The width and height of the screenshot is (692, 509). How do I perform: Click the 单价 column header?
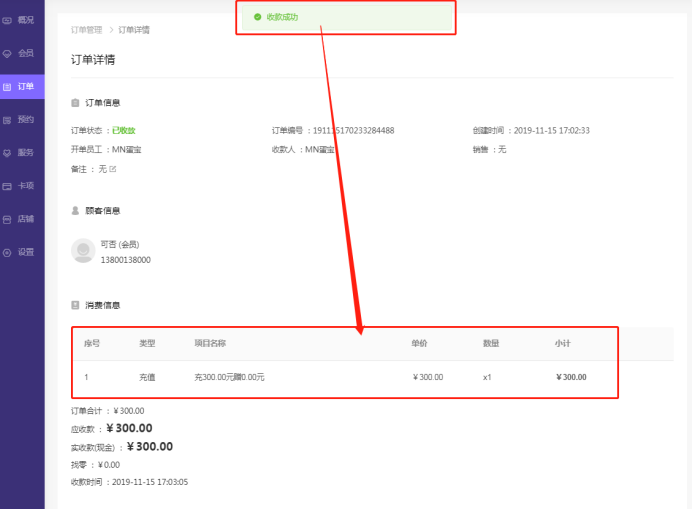(419, 343)
